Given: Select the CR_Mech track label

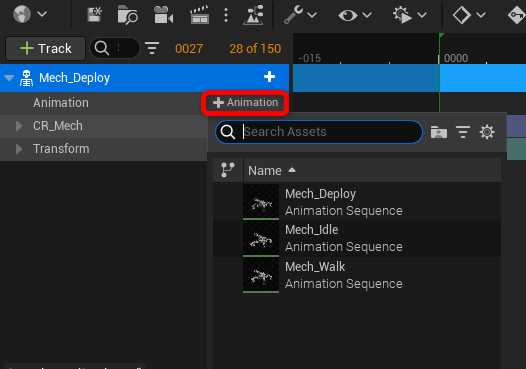Looking at the screenshot, I should pyautogui.click(x=58, y=126).
